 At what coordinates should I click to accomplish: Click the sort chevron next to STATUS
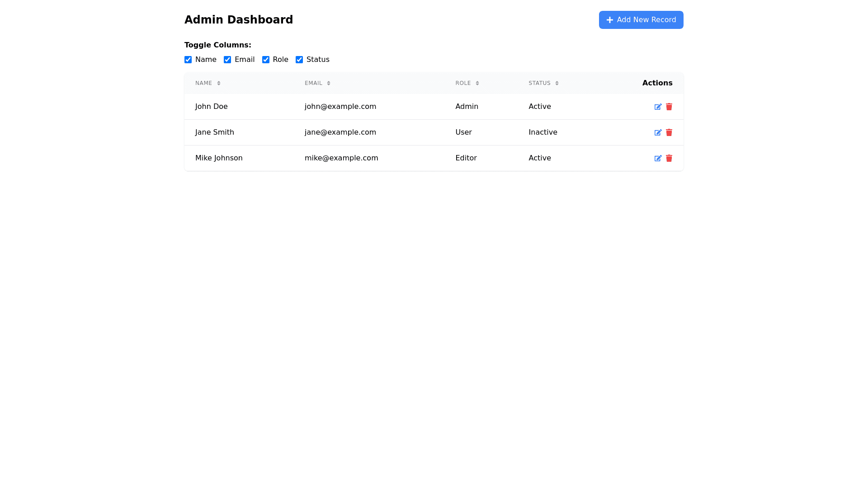(x=556, y=83)
